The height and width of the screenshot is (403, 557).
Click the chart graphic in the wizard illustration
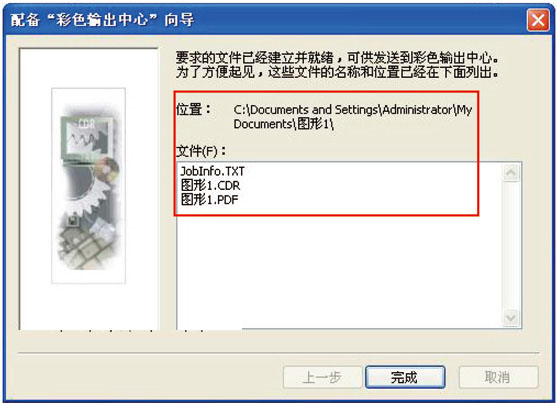(x=88, y=137)
